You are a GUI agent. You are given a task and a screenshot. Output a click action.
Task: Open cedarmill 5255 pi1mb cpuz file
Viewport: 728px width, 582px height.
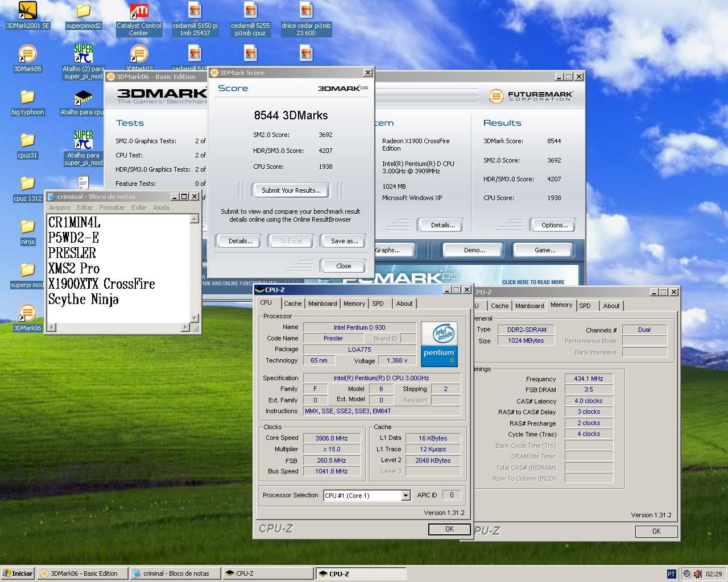pos(250,19)
